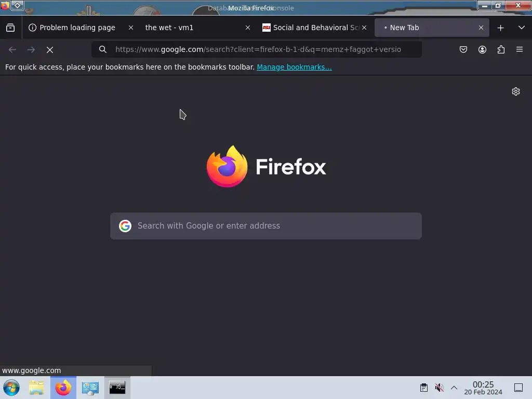Open Firefox View tab list icon

tap(10, 28)
